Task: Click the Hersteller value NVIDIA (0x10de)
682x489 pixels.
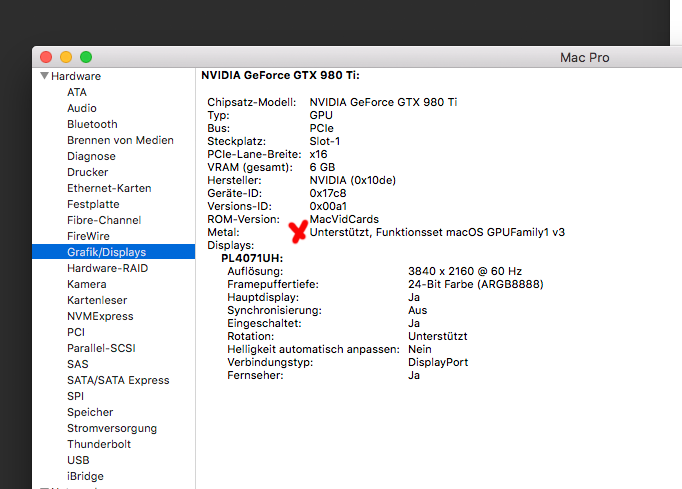Action: tap(353, 180)
